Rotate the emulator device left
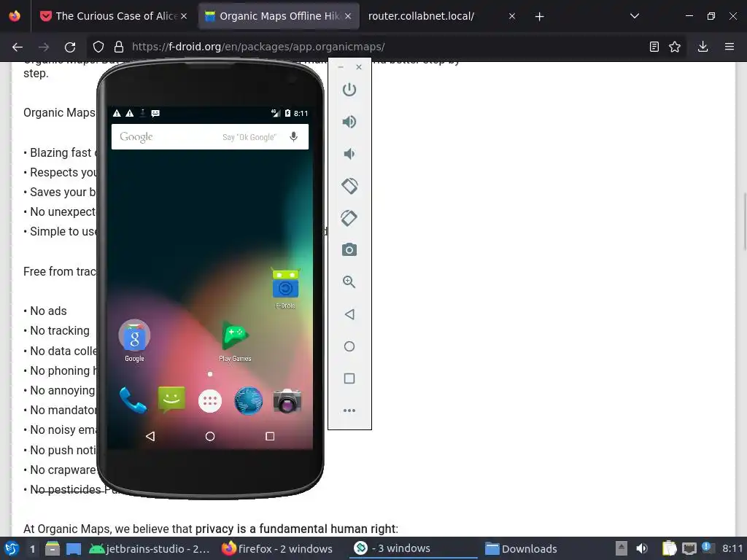Screen dimensions: 747x560 349,186
